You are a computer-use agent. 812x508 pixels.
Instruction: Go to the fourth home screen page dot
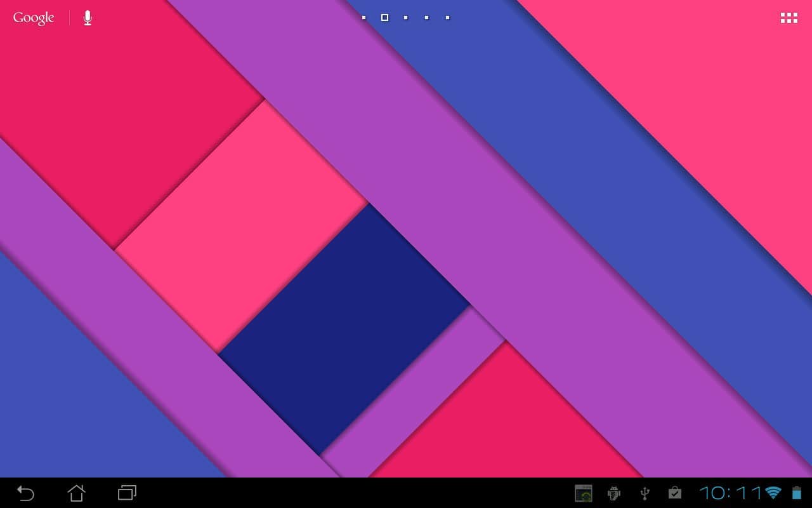point(426,18)
